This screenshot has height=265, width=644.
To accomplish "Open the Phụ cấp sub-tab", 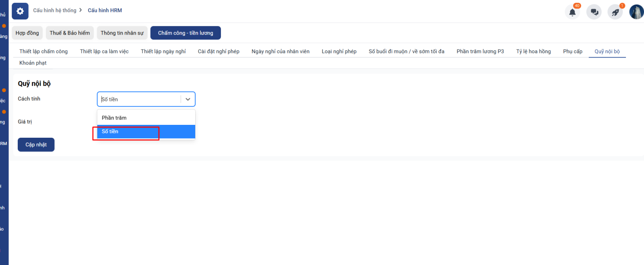I will point(572,52).
